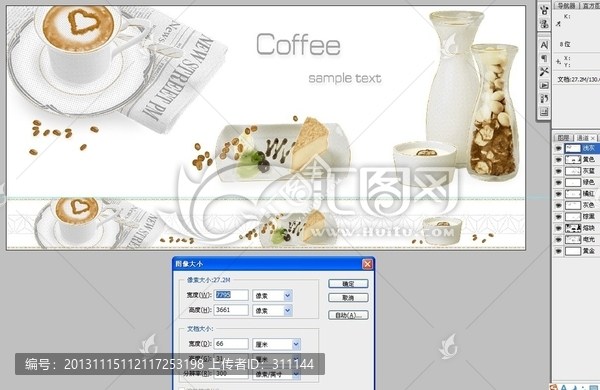
Task: Open the Paragraph panel icon
Action: coord(544,59)
